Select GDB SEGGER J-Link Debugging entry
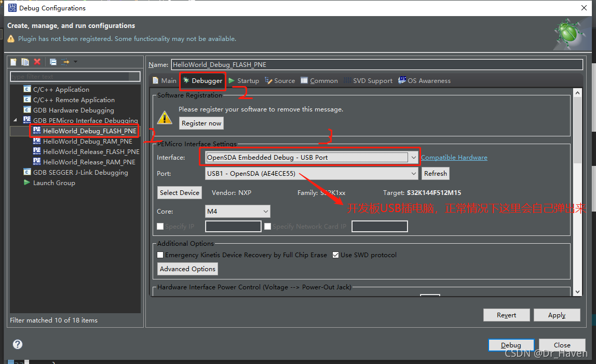The height and width of the screenshot is (364, 596). (x=80, y=172)
